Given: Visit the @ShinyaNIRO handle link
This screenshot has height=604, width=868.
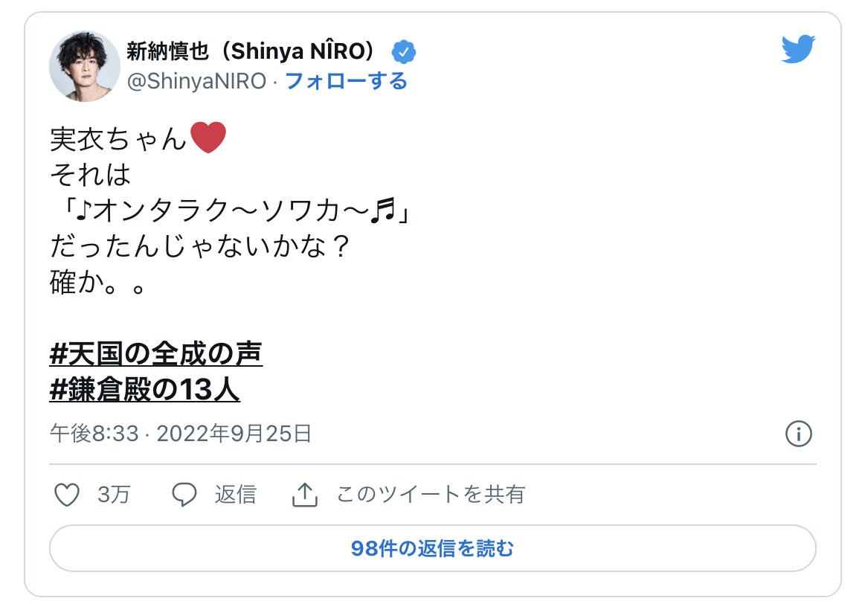Looking at the screenshot, I should (196, 81).
